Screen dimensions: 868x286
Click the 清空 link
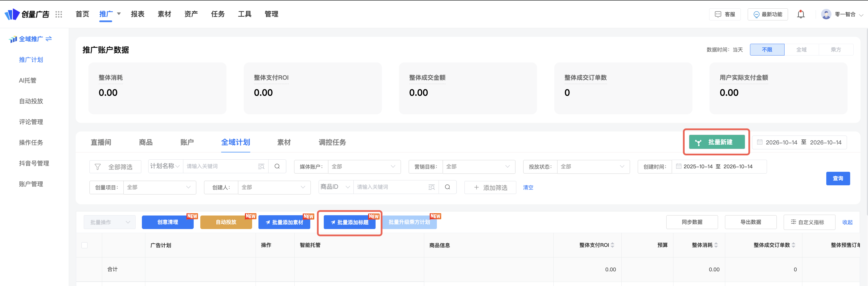[528, 187]
